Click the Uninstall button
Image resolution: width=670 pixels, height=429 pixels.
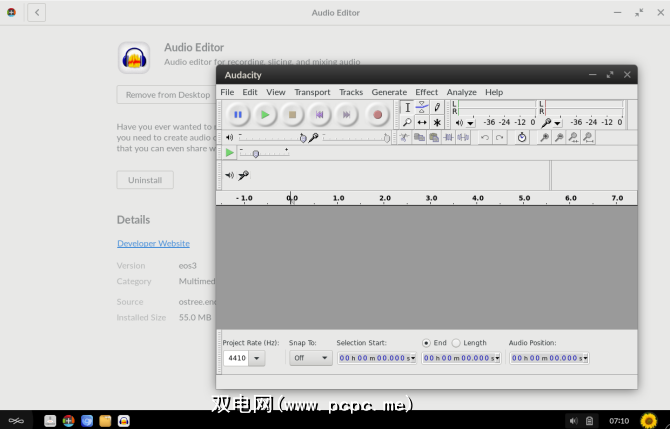tap(145, 180)
